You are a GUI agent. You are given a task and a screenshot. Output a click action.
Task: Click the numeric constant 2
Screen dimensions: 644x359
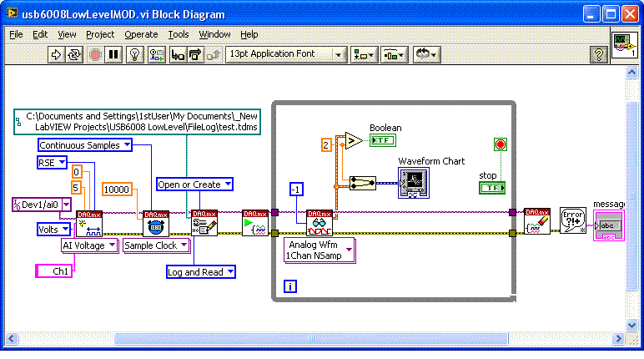pyautogui.click(x=326, y=144)
